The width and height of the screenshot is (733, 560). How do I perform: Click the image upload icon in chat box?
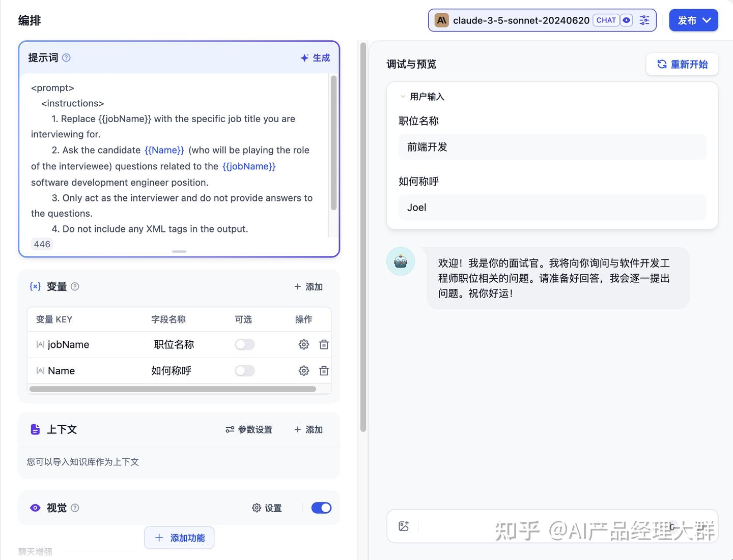404,526
